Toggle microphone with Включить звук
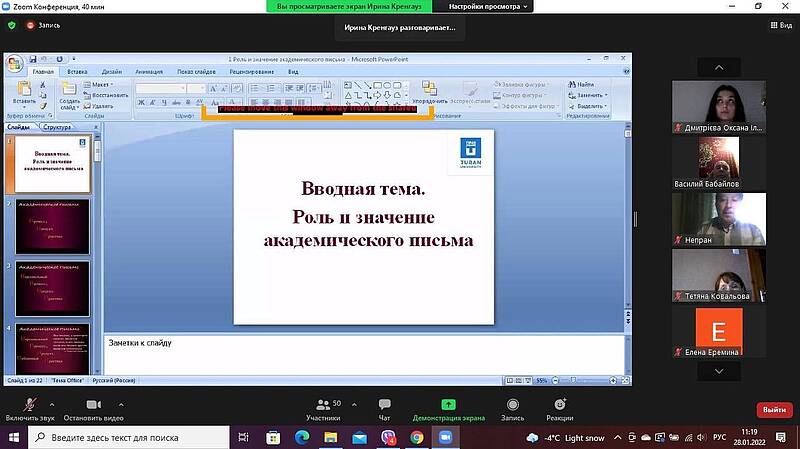The width and height of the screenshot is (800, 449). point(28,404)
